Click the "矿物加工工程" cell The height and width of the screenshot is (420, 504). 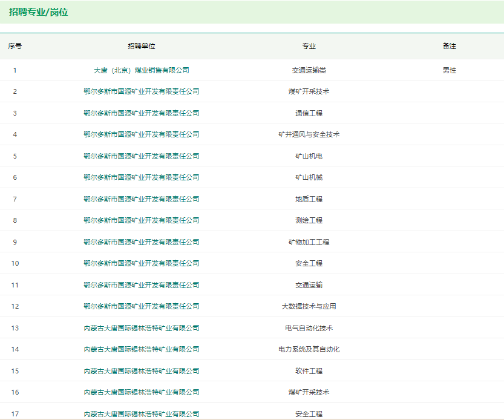[x=309, y=242]
